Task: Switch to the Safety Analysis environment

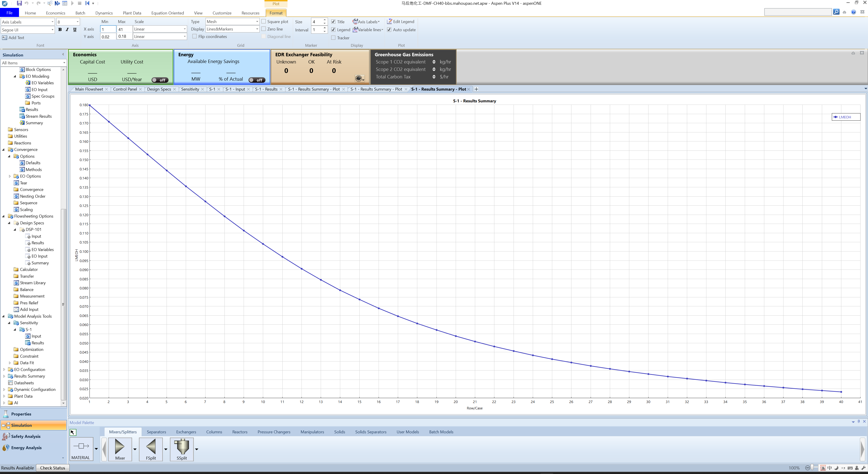Action: 33,436
